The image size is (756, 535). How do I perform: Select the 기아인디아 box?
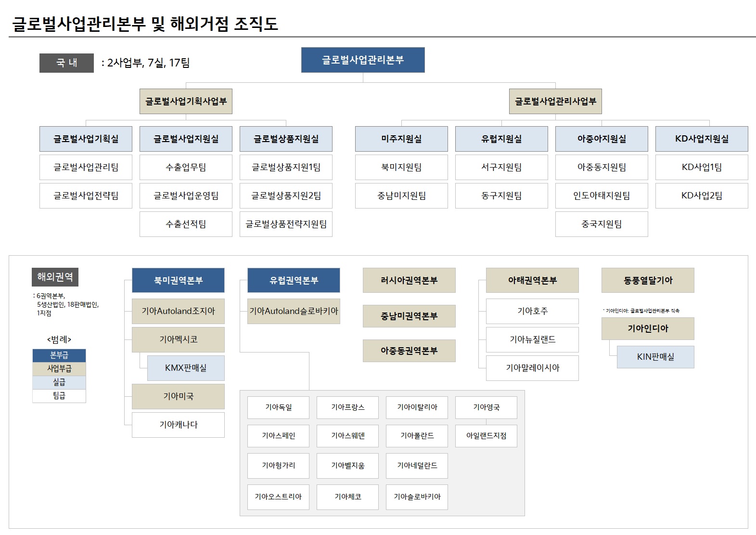(648, 328)
